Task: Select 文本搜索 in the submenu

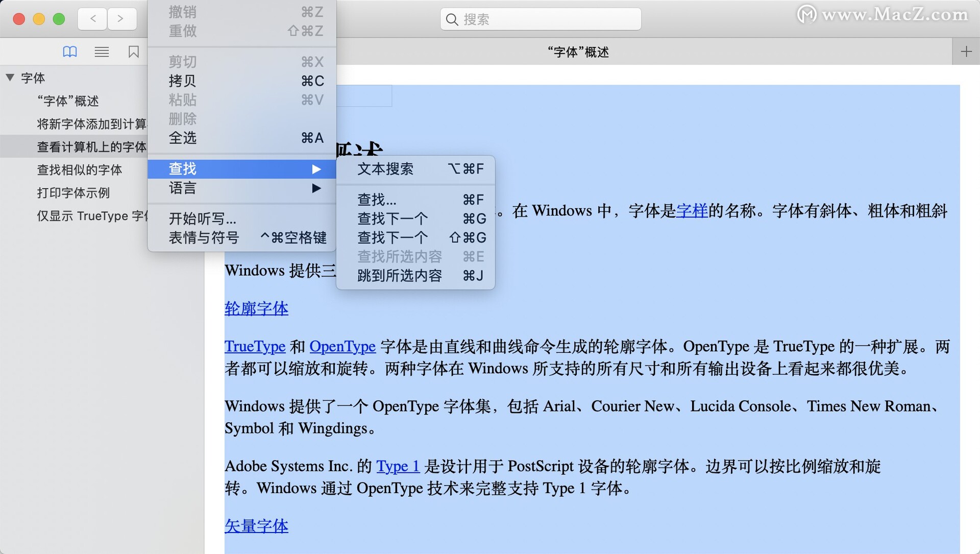Action: tap(415, 169)
